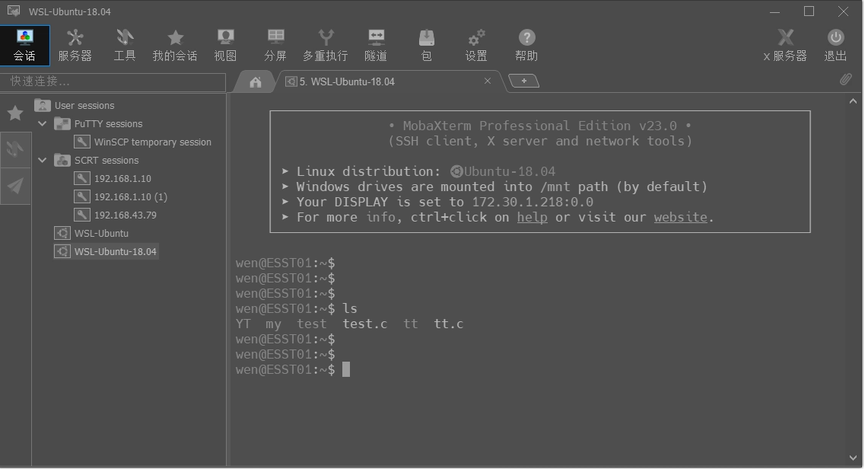Click the Ubuntu-18.04 distribution text
The image size is (868, 469).
point(509,171)
